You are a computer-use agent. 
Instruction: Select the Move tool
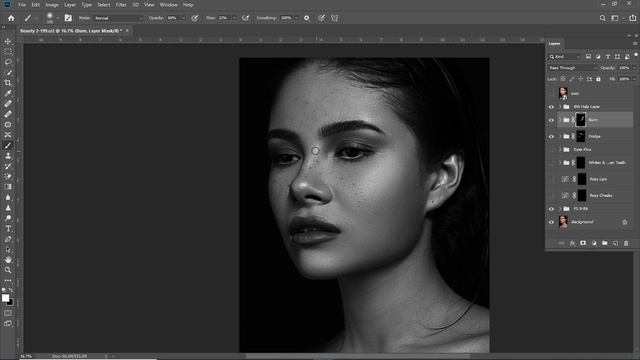pyautogui.click(x=8, y=41)
